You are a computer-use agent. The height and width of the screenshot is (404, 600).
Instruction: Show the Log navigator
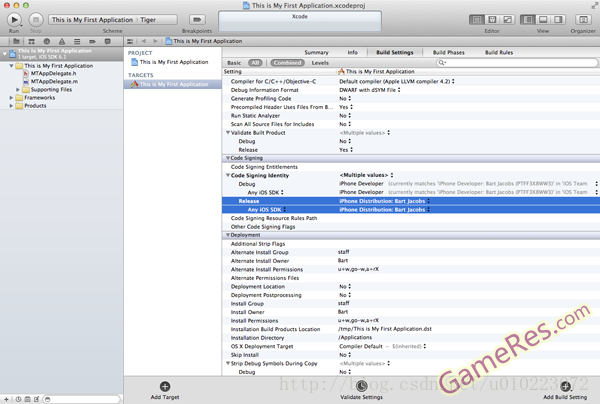[108, 41]
